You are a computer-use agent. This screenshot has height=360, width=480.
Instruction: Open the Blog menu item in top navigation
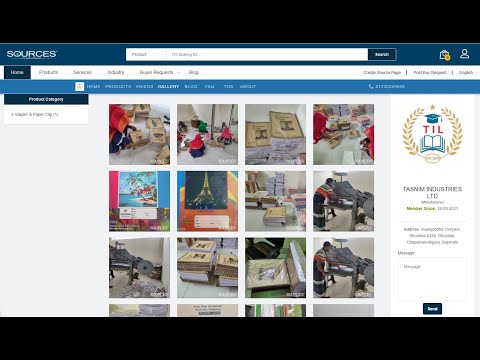coord(193,72)
